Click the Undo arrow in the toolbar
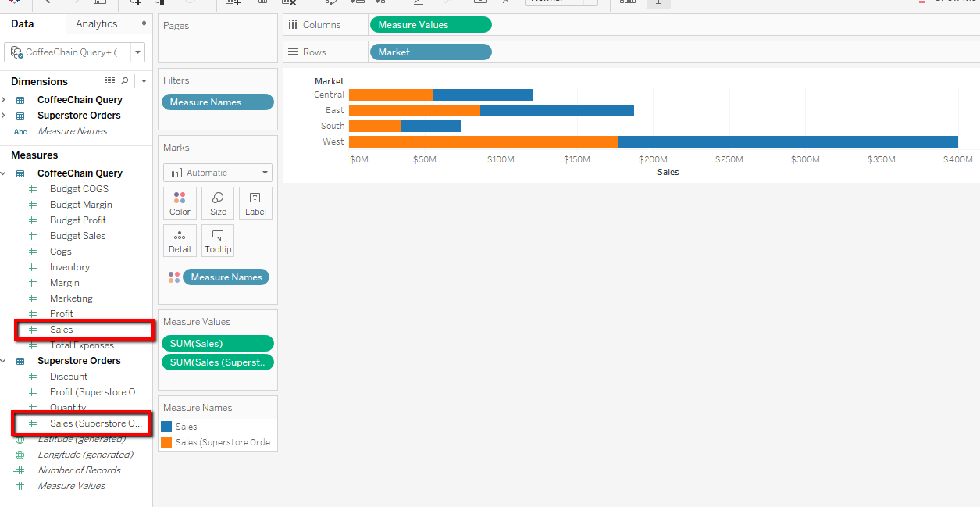Screen dimensions: 980x507 [x=47, y=4]
